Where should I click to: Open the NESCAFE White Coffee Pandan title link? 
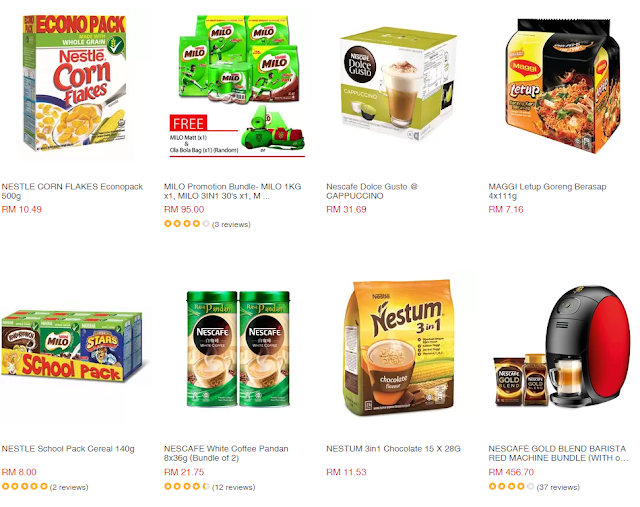click(x=226, y=453)
